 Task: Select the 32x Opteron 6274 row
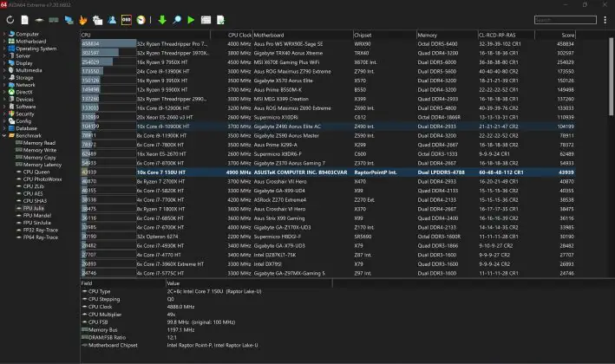click(328, 237)
